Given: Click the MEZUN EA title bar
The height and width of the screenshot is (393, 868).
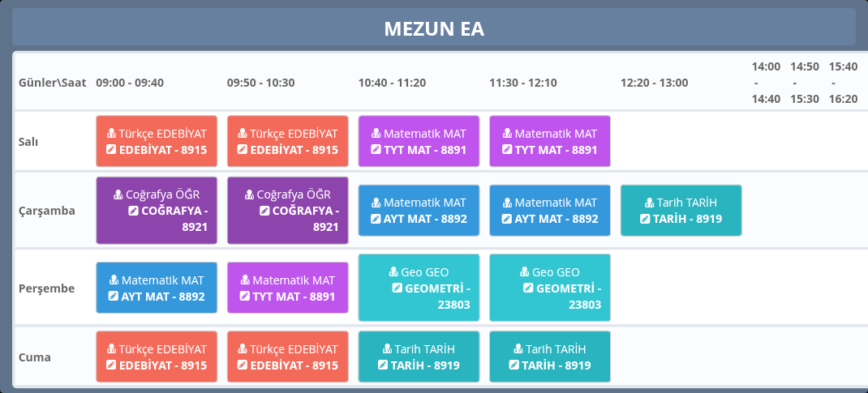Looking at the screenshot, I should point(434,29).
